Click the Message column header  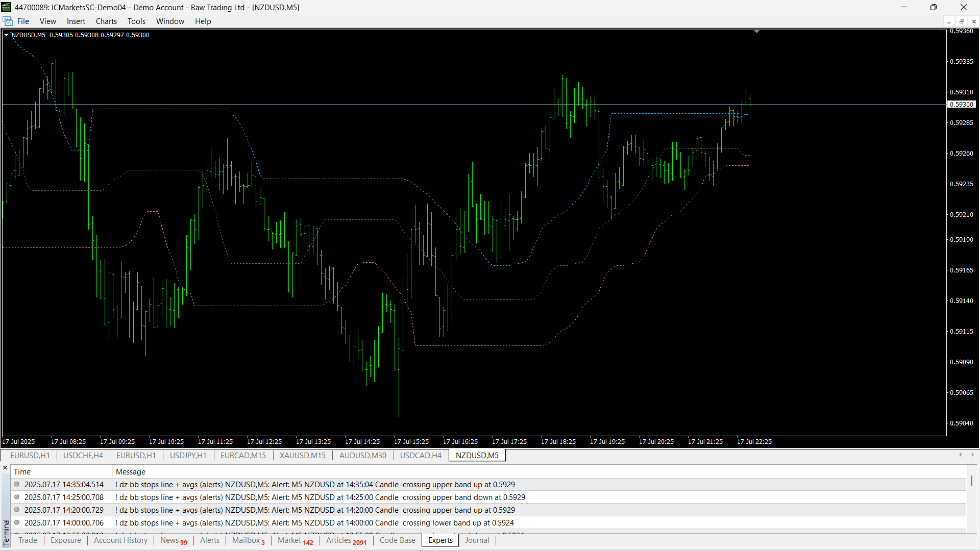click(x=131, y=471)
